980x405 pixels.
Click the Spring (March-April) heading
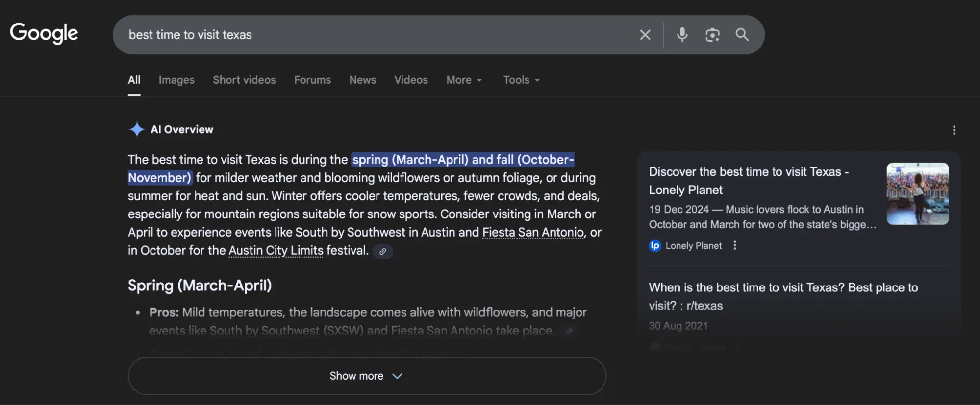(200, 285)
